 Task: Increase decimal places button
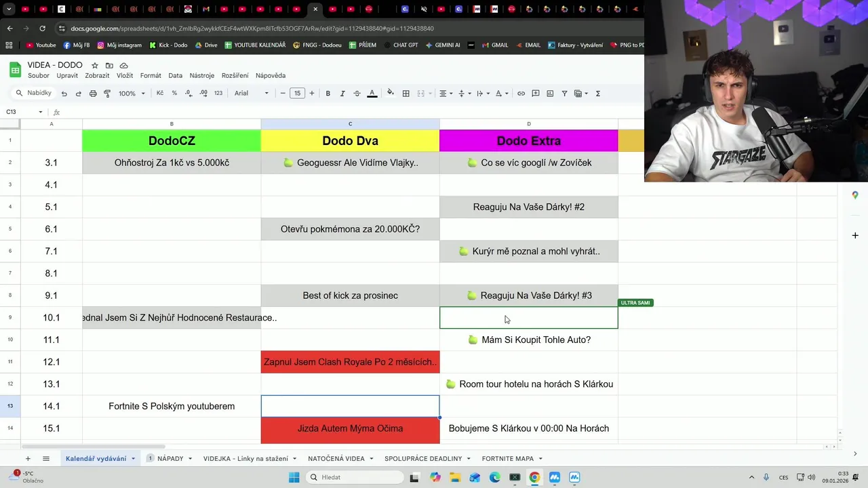(203, 94)
